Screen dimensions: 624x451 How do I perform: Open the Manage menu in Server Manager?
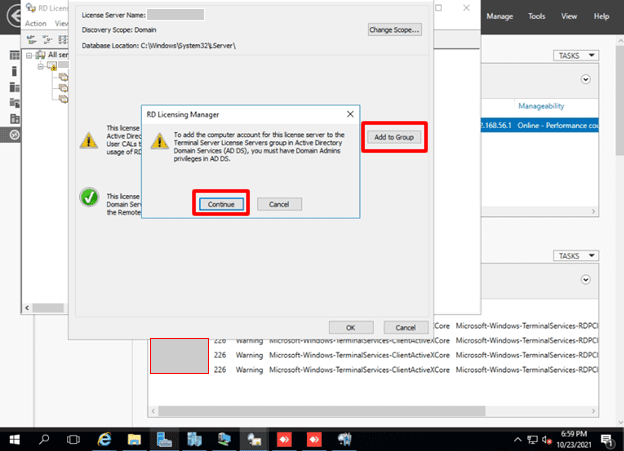(x=499, y=16)
